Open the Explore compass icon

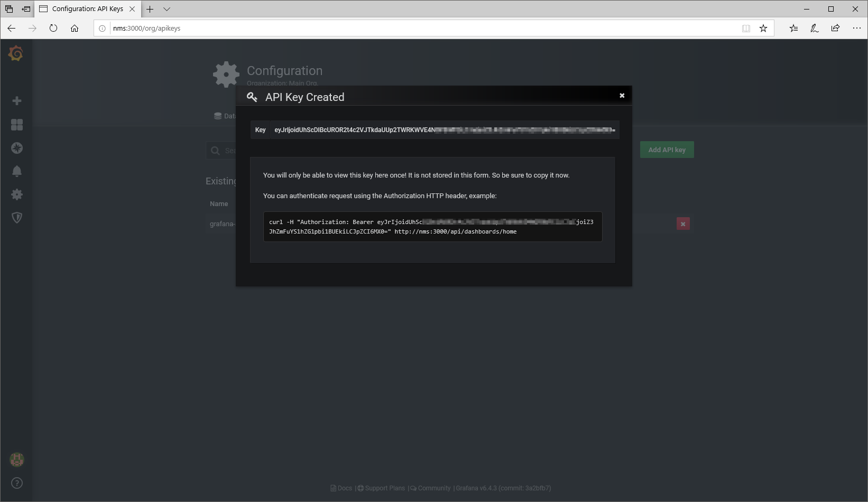coord(17,148)
